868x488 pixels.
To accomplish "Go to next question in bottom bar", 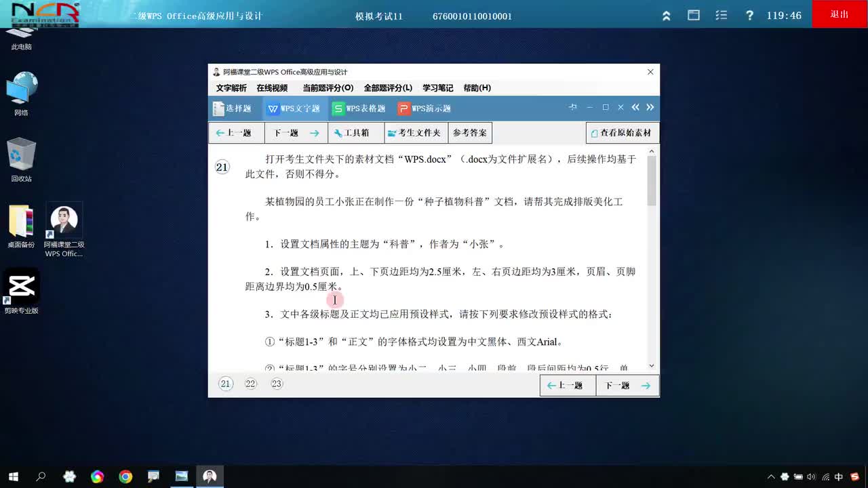I will [627, 386].
